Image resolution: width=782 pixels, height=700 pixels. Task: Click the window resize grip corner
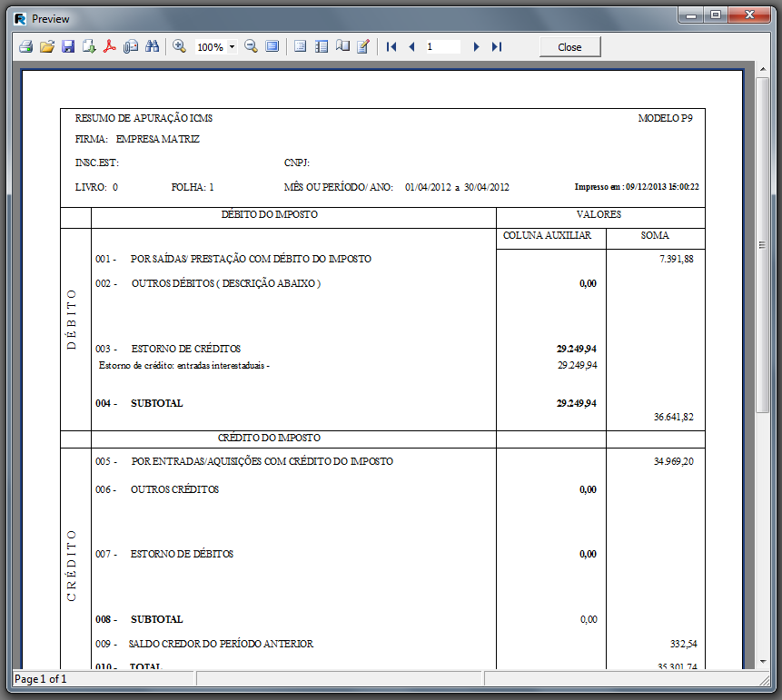pos(764,679)
